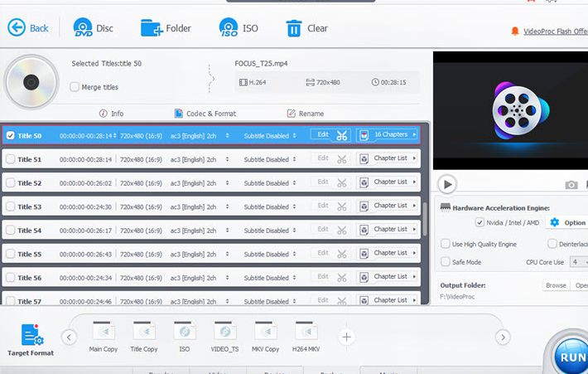Screen dimensions: 588x374
Task: Enable Use High Quality Engine
Action: pos(445,244)
